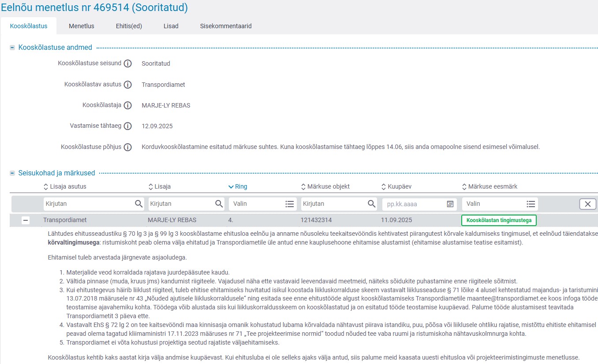Screen dimensions: 598x364
Task: Switch to the Menetlus tab
Action: [81, 26]
